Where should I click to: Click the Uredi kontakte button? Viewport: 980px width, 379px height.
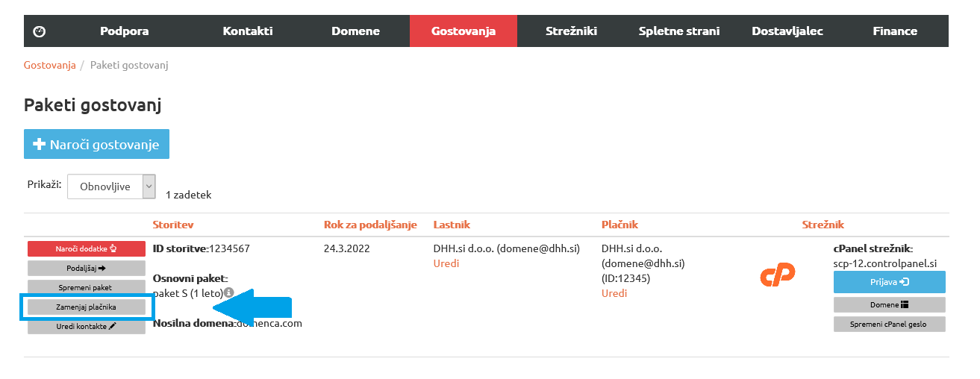87,327
